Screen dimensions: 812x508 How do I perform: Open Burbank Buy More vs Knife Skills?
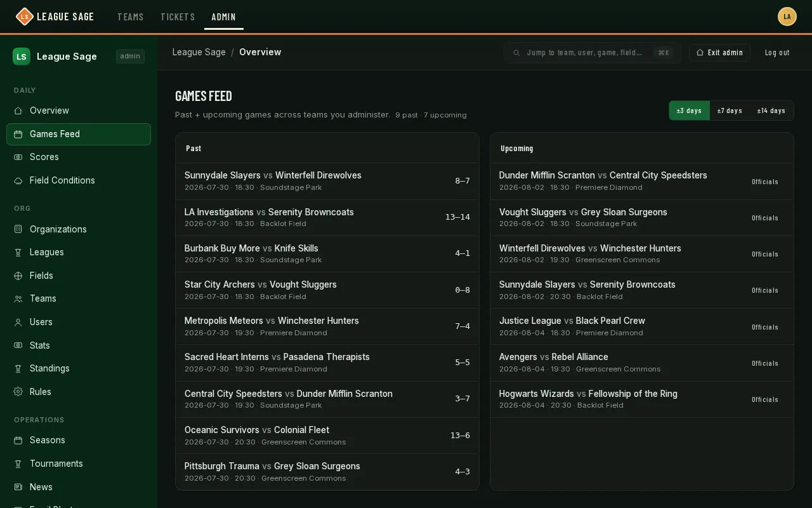point(327,254)
